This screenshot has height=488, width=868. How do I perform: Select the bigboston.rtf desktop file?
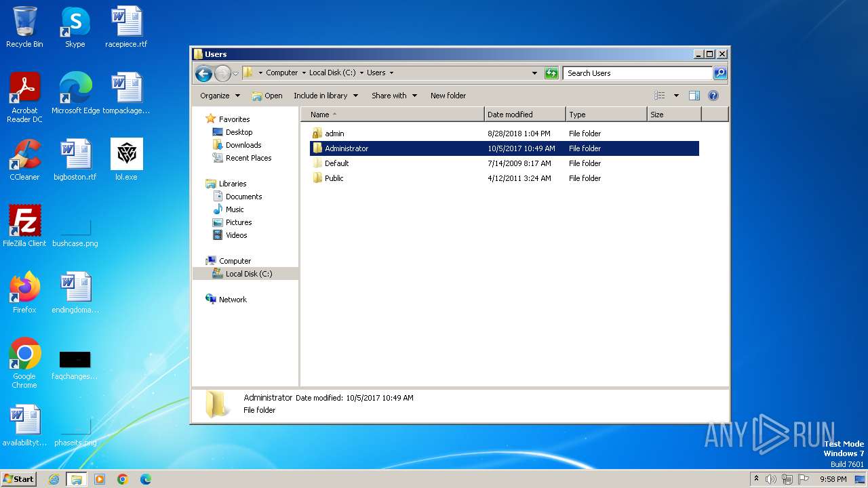tap(75, 160)
